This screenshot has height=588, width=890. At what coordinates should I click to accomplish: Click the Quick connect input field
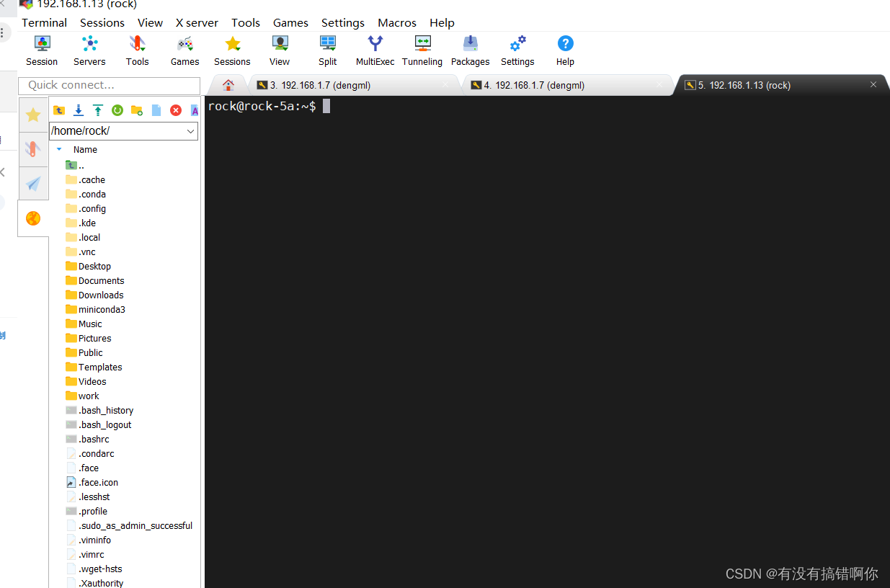(x=109, y=85)
